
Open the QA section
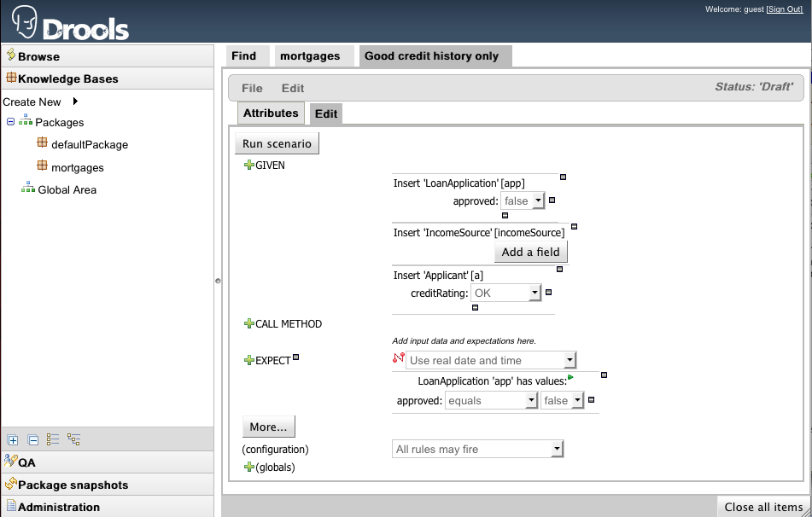coord(108,462)
